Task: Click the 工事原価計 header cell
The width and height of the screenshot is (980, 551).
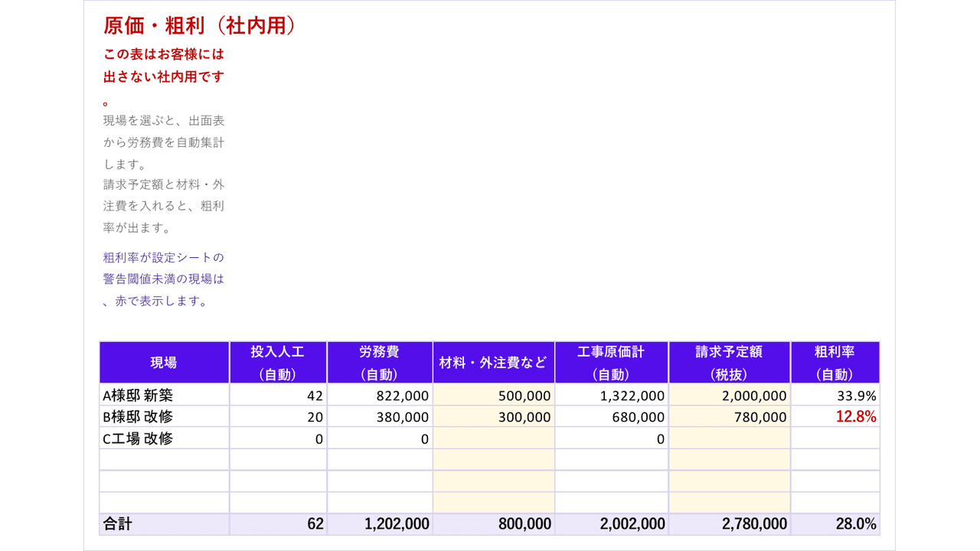Action: tap(612, 363)
